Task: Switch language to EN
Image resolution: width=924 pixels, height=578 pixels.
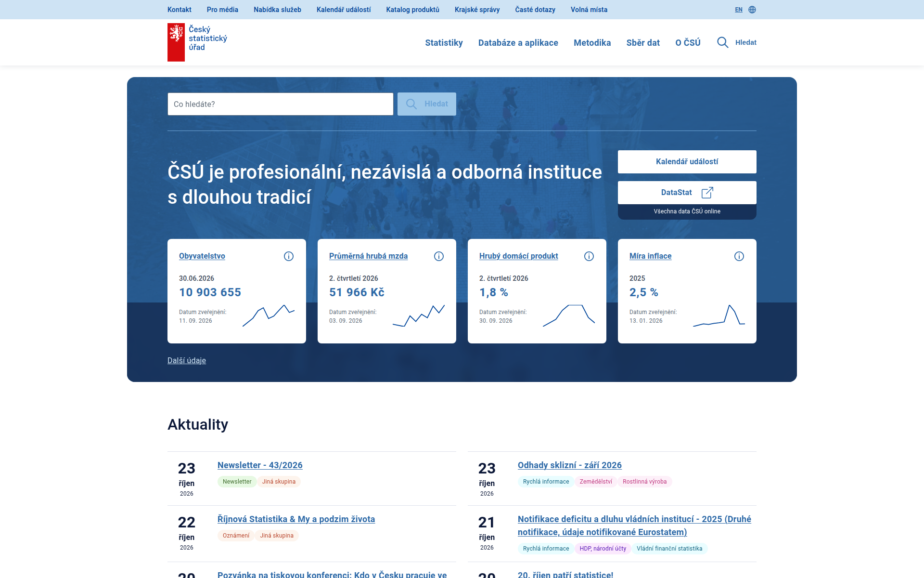Action: pos(738,10)
